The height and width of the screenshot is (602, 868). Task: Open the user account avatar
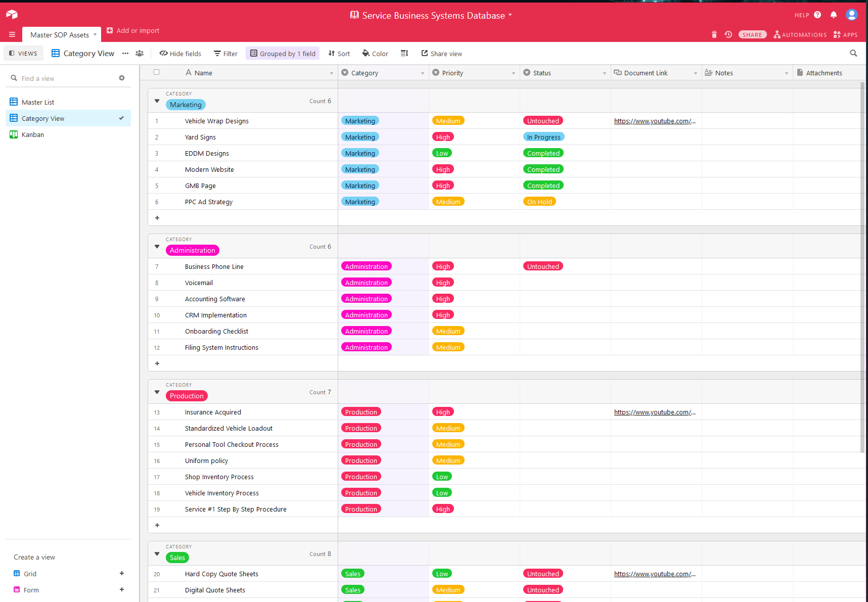[851, 15]
